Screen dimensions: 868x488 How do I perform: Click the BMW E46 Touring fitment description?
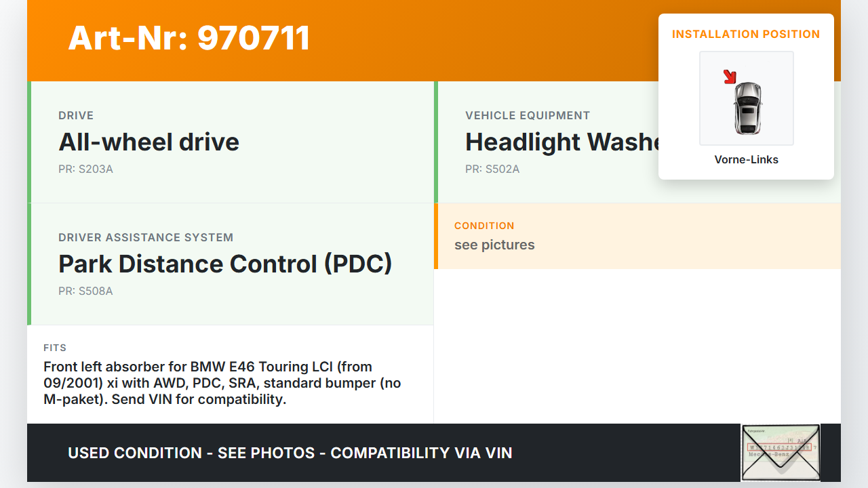pos(222,383)
